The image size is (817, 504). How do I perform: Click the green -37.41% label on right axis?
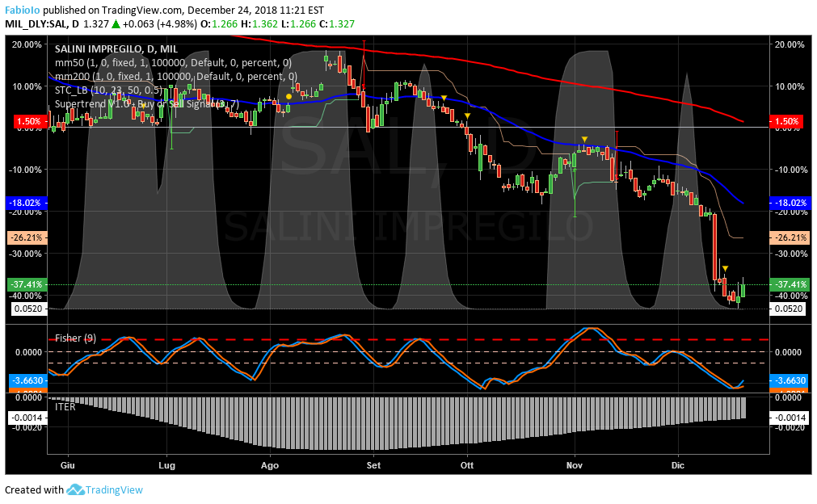(x=789, y=284)
